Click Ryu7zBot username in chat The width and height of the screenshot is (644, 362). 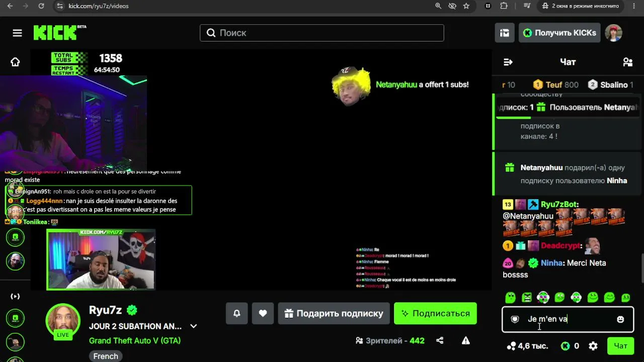click(x=559, y=205)
